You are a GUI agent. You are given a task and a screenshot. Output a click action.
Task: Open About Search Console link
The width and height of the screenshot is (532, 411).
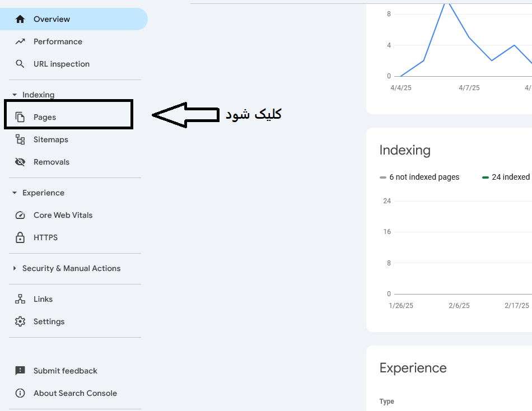pyautogui.click(x=75, y=393)
